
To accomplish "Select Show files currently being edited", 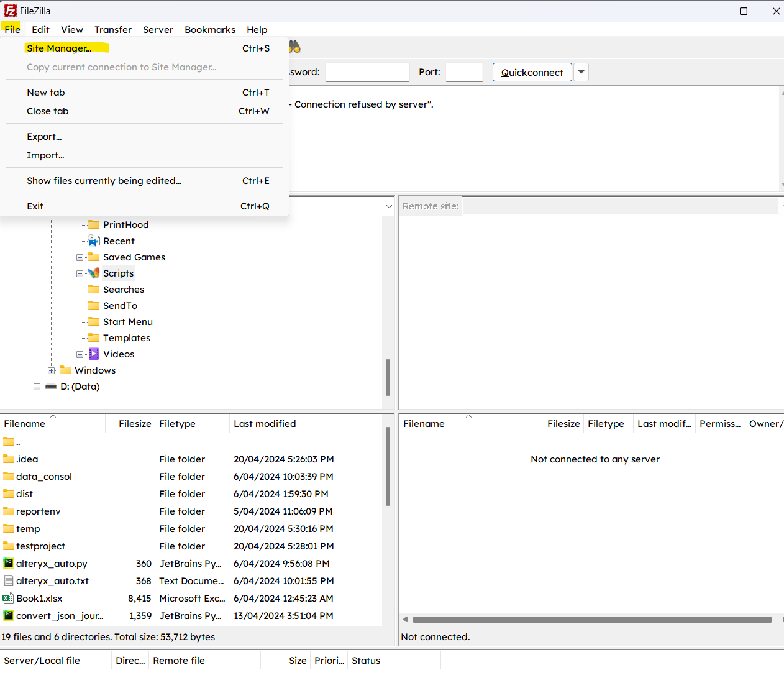I will (104, 181).
